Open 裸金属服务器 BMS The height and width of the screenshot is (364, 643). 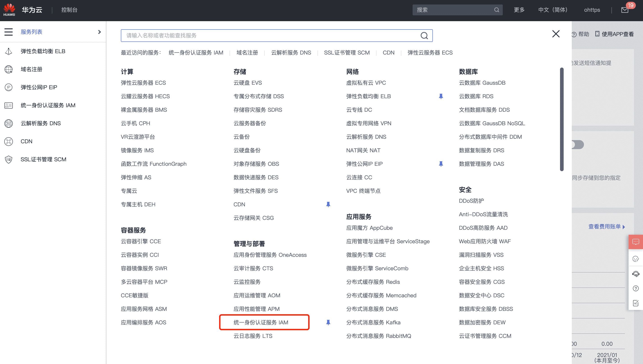[144, 110]
